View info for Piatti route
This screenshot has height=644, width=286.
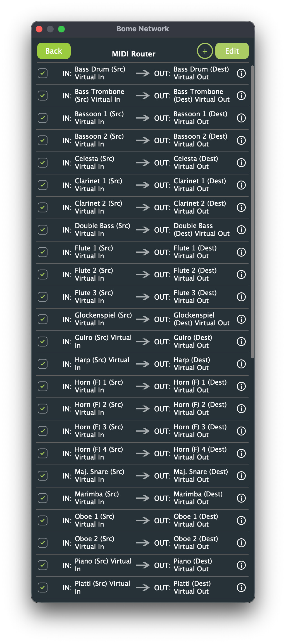pyautogui.click(x=241, y=588)
